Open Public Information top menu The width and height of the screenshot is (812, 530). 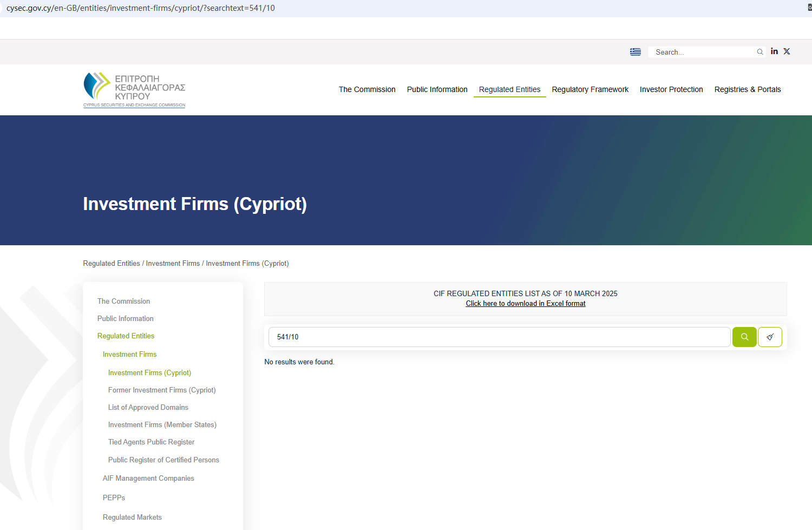click(x=437, y=89)
